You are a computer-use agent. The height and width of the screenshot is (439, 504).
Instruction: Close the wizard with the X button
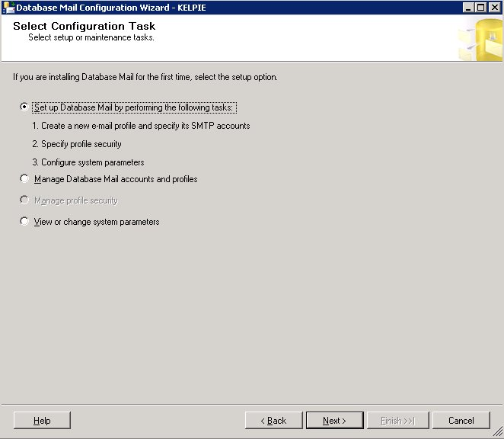pyautogui.click(x=495, y=7)
